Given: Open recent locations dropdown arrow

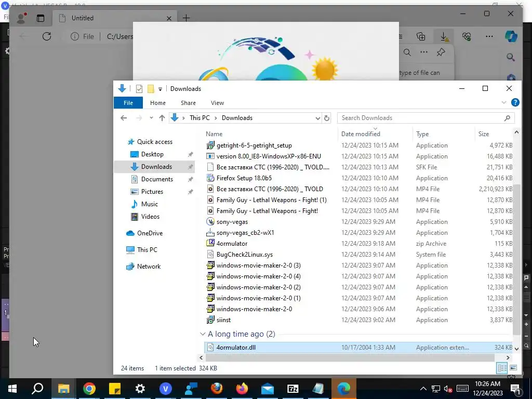Looking at the screenshot, I should click(151, 118).
